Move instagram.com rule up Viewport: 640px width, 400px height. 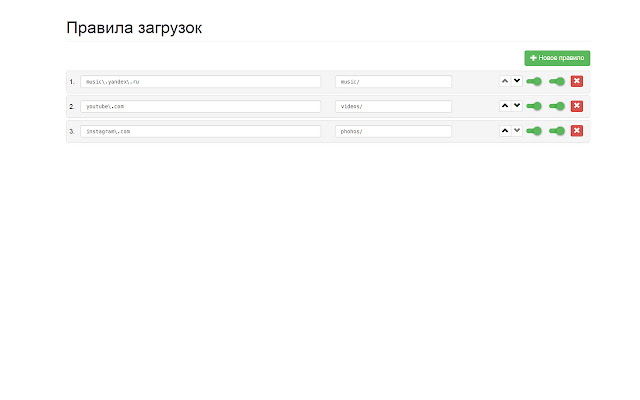click(x=505, y=131)
